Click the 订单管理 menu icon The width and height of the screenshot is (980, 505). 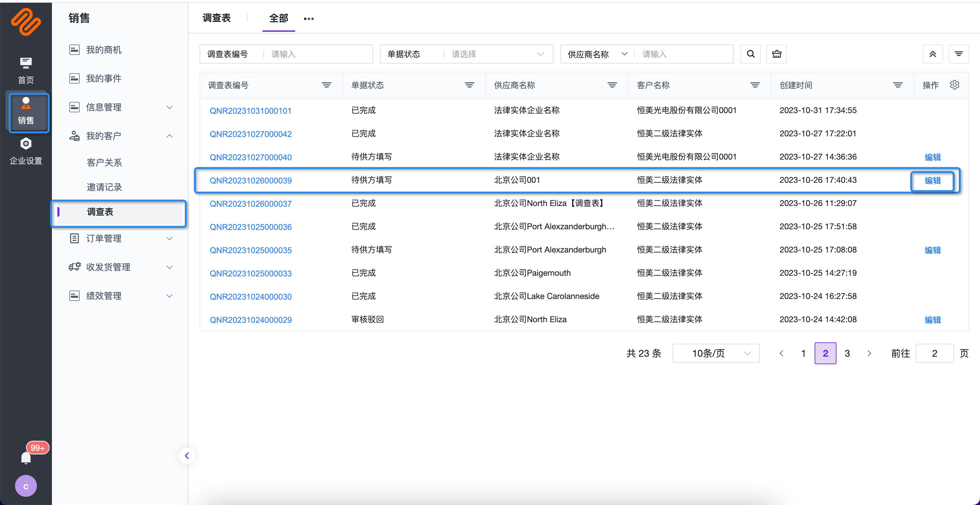[74, 238]
